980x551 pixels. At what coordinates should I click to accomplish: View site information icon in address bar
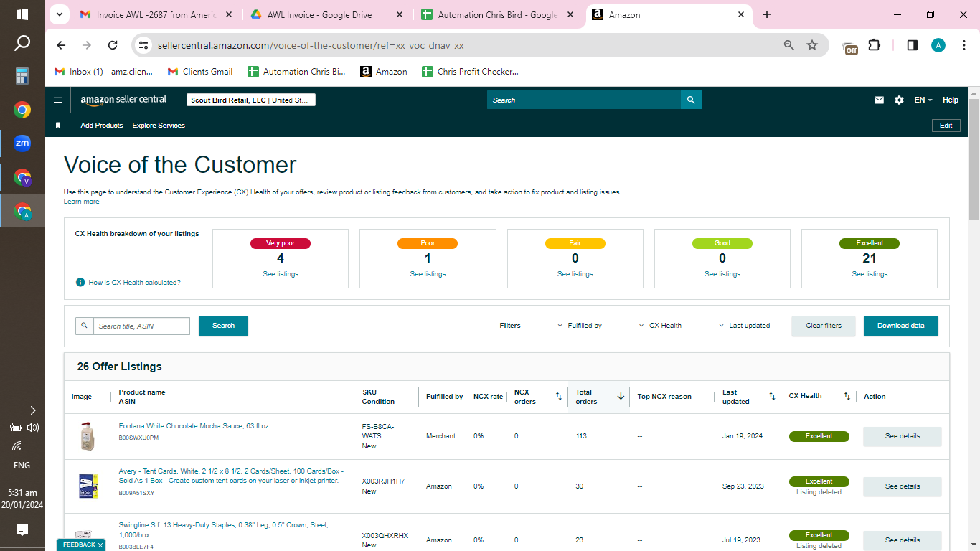coord(143,45)
